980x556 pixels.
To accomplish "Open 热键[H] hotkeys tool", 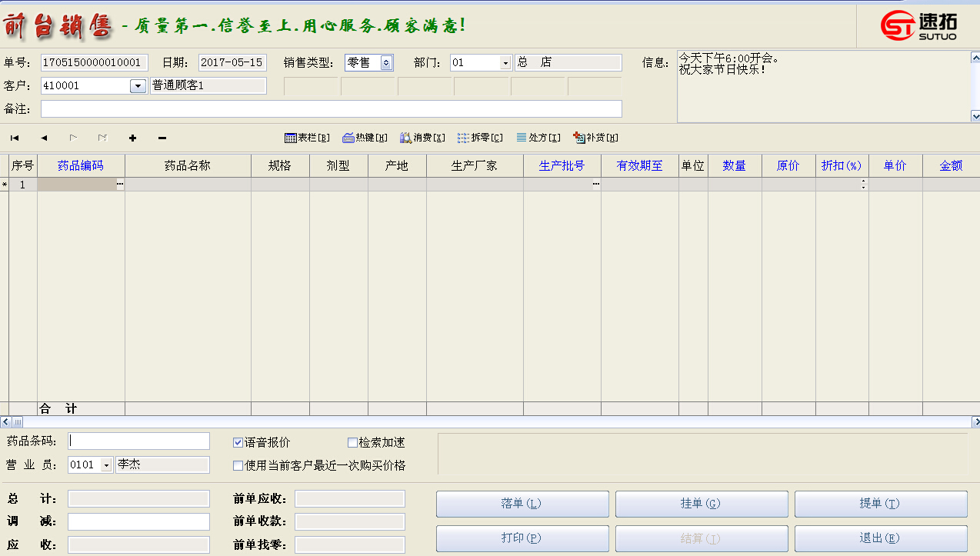I will (365, 138).
